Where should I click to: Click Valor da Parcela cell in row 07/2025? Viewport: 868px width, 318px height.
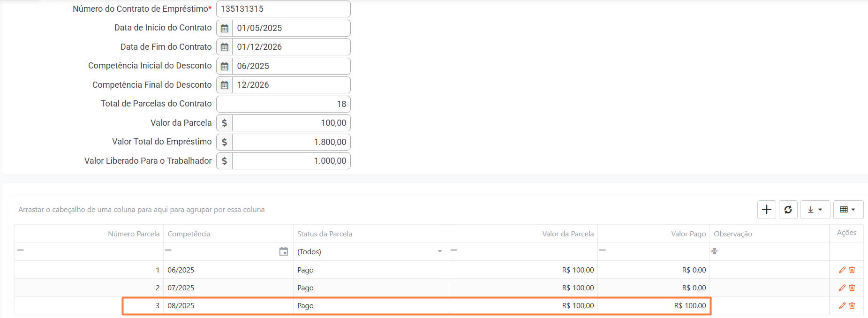523,288
